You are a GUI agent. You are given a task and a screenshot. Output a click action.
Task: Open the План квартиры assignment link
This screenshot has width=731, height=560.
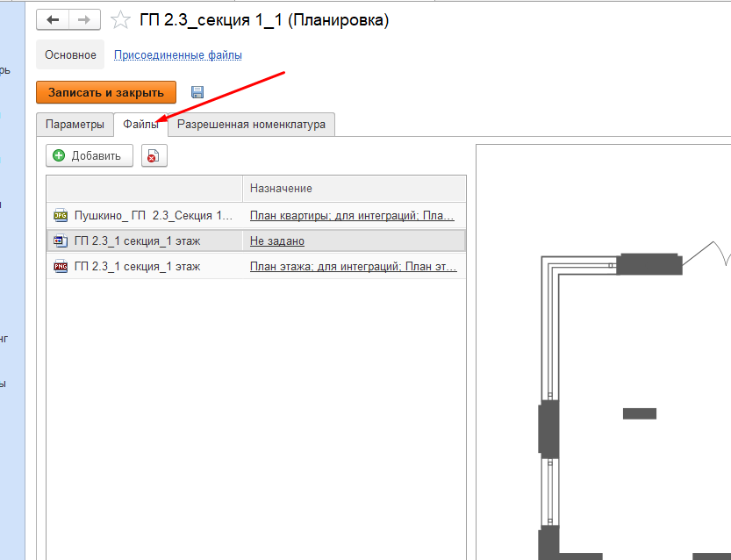(352, 215)
